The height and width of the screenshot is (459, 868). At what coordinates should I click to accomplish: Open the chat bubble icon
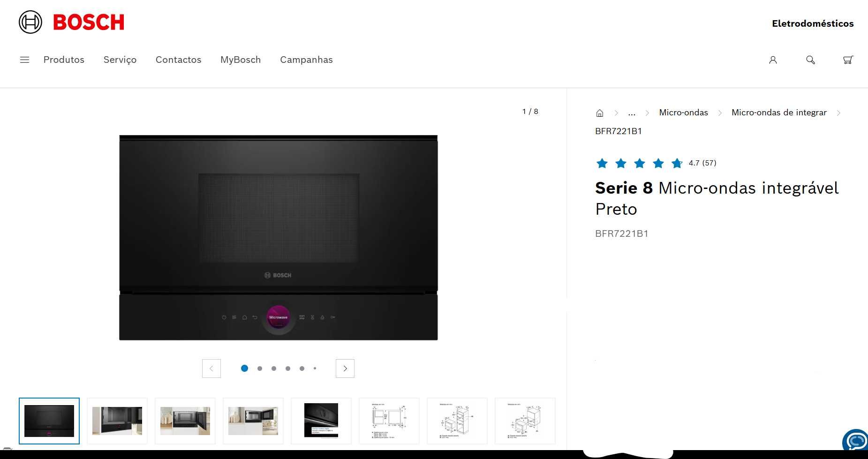[856, 441]
